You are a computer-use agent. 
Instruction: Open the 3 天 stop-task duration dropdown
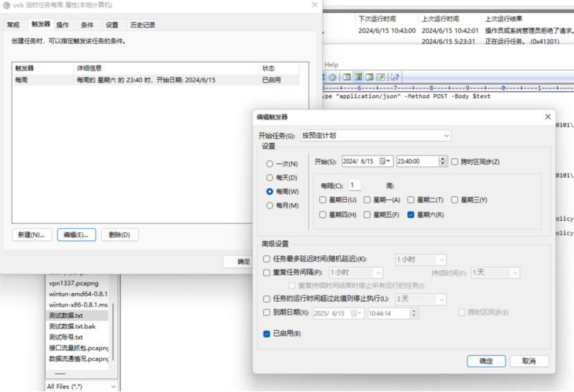[x=420, y=299]
